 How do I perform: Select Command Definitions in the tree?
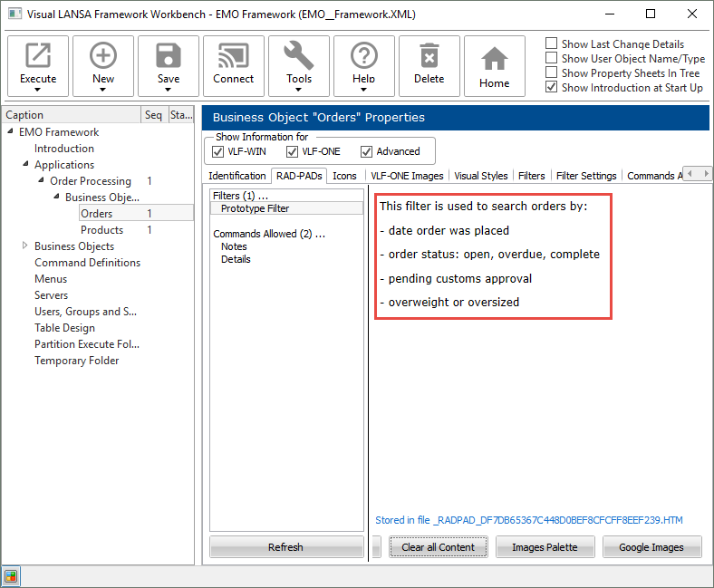pos(87,263)
